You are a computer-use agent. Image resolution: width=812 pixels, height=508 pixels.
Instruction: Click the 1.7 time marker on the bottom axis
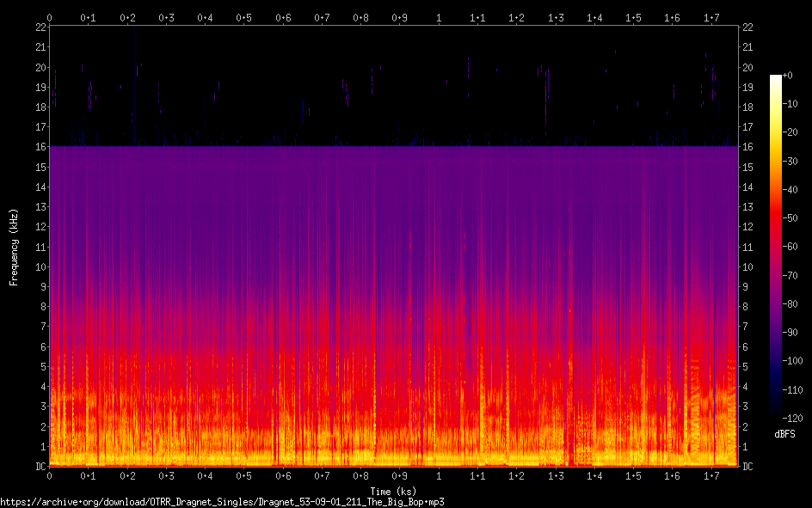[x=711, y=475]
